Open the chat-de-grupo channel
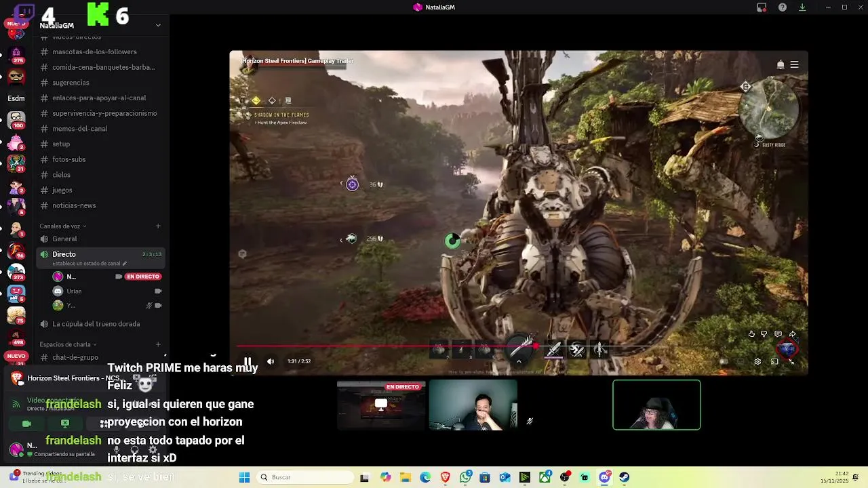Screen dimensions: 868x488 pyautogui.click(x=102, y=357)
